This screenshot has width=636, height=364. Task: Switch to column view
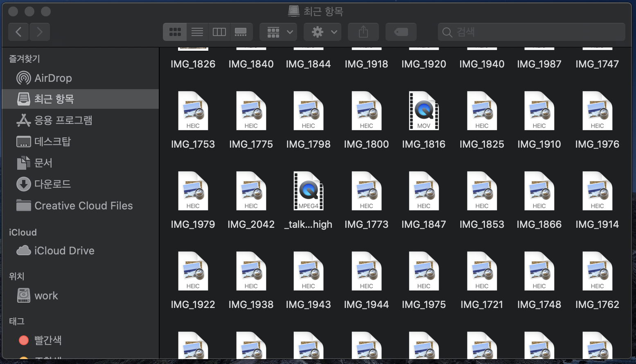point(219,32)
